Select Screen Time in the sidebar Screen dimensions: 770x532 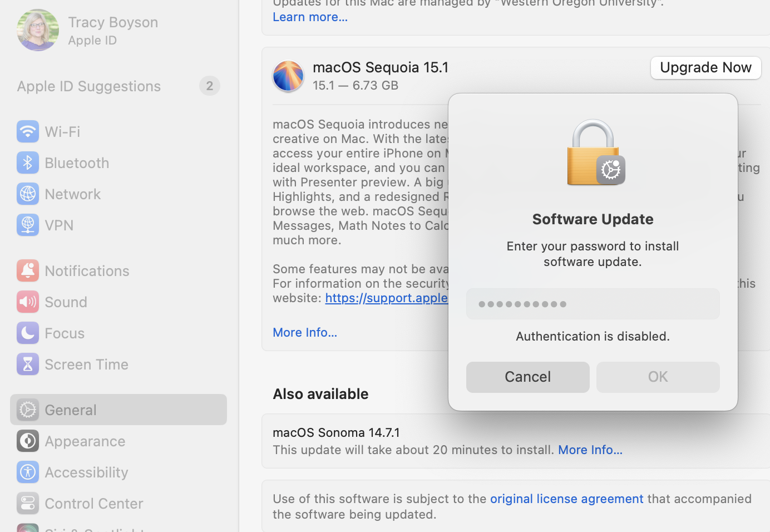(x=119, y=364)
